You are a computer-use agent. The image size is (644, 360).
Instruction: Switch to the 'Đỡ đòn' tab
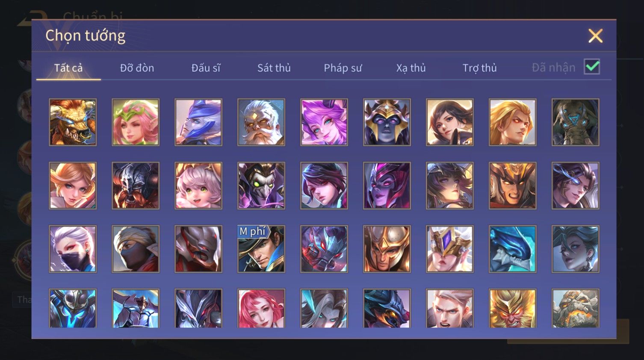[137, 68]
